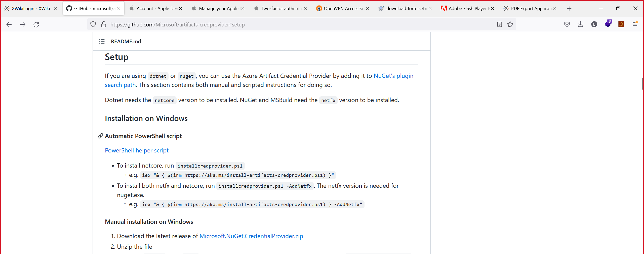Viewport: 644px width, 254px height.
Task: Open the downloads panel
Action: (581, 24)
